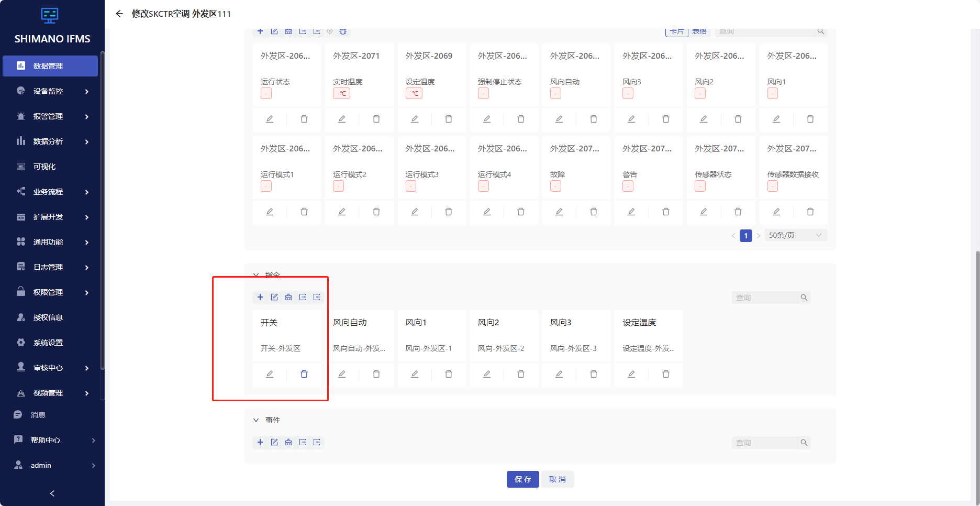Edit the 运行模式1 property card
This screenshot has height=506, width=980.
pyautogui.click(x=270, y=212)
